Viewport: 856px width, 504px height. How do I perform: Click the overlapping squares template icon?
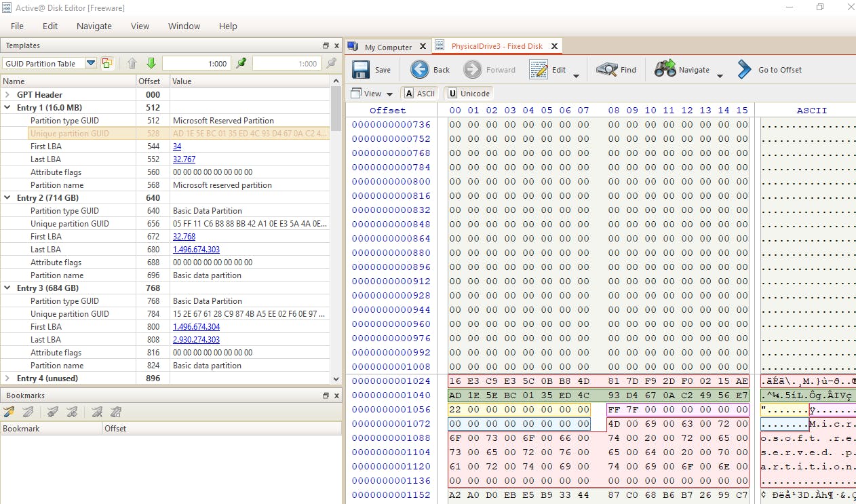[x=107, y=63]
